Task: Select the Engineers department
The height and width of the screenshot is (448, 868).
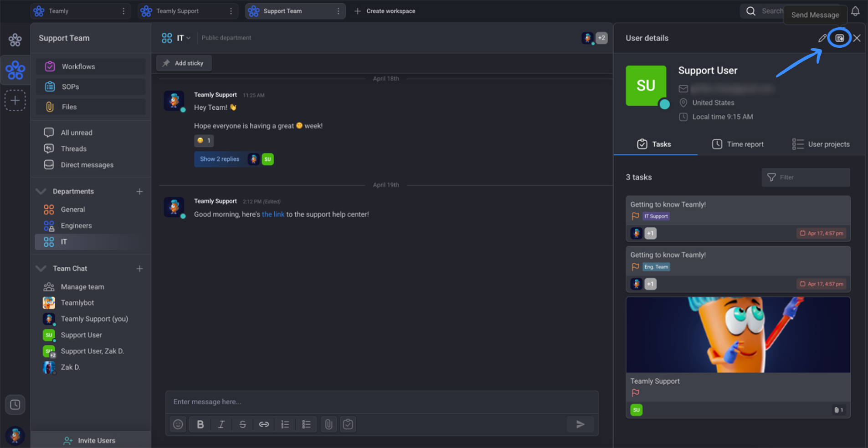Action: [x=76, y=226]
